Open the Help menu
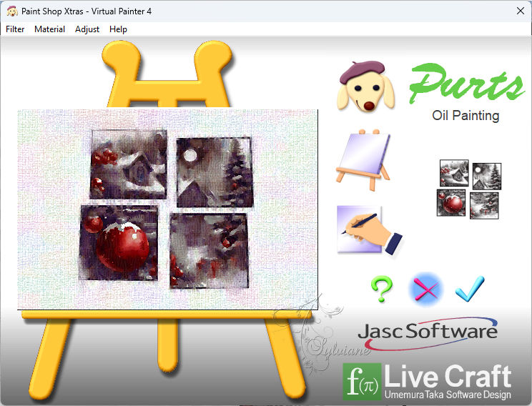 tap(118, 29)
